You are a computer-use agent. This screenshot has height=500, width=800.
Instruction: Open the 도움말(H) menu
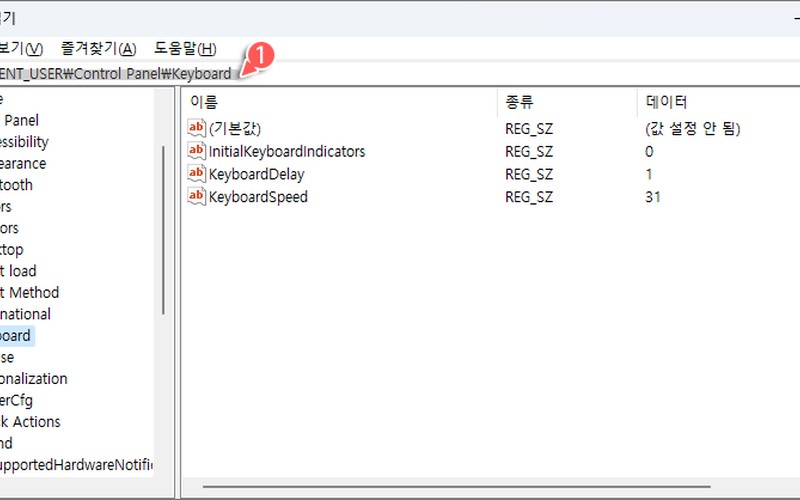click(185, 49)
